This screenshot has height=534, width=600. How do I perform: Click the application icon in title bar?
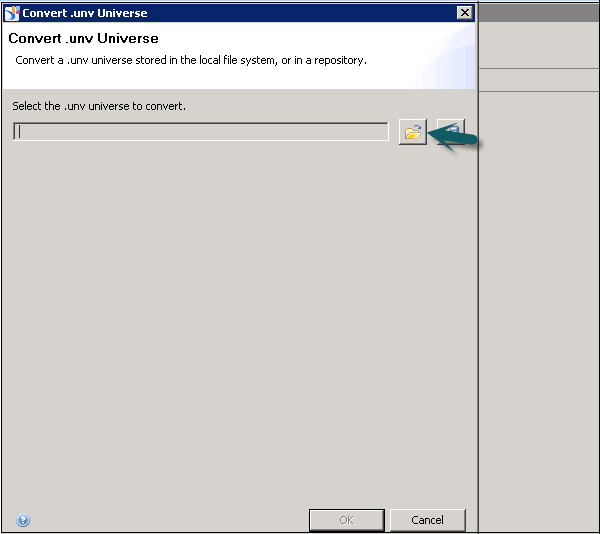(11, 13)
